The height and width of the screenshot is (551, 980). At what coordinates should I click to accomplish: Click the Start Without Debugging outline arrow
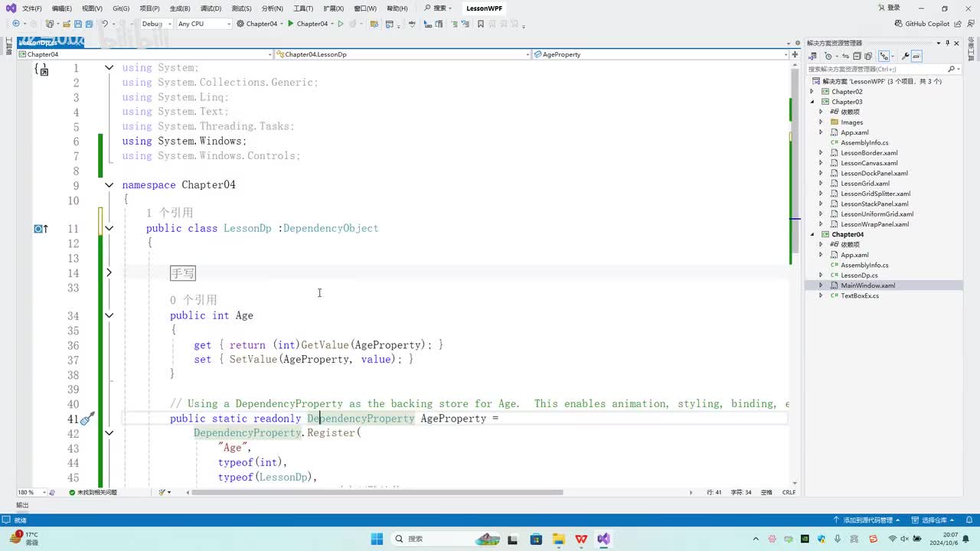click(x=341, y=24)
